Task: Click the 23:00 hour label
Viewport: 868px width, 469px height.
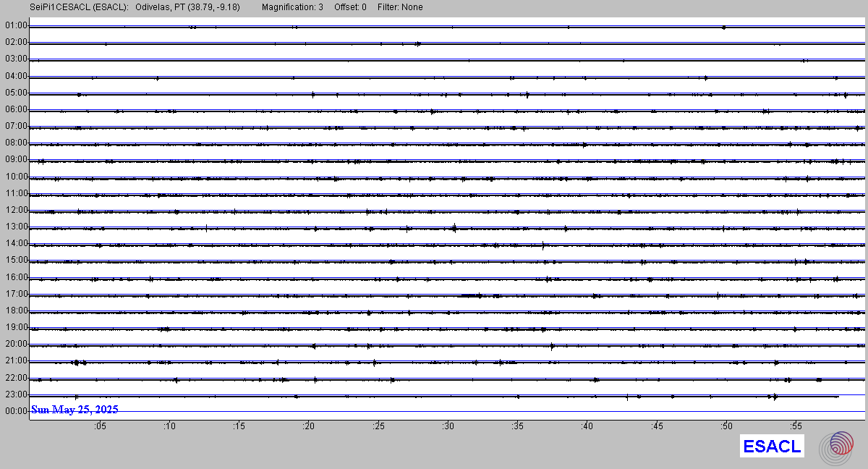Action: click(x=16, y=394)
